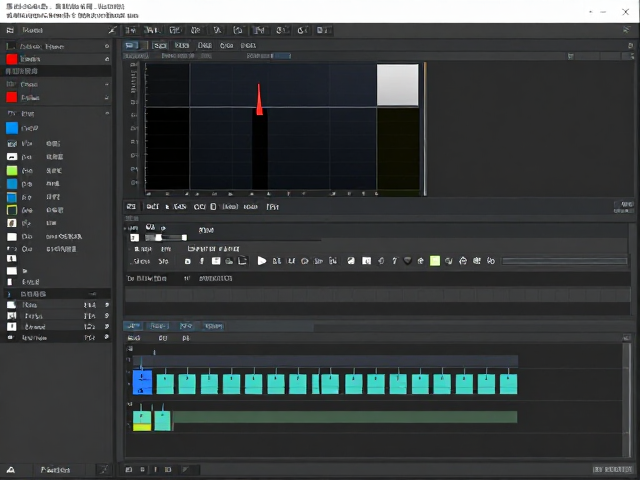
Task: Select the dark blue clip on the timeline
Action: coord(142,382)
